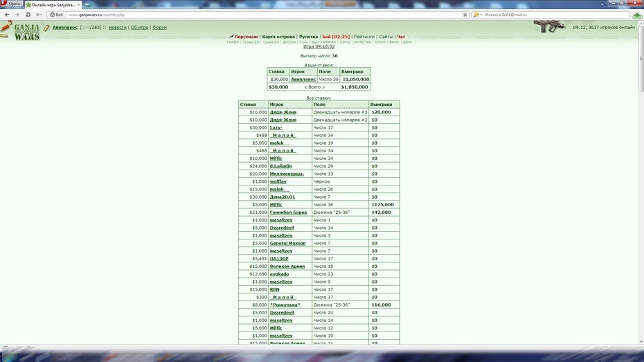Open Дядя-Женя link in Двенадцать номеров #3 row

coord(283,112)
